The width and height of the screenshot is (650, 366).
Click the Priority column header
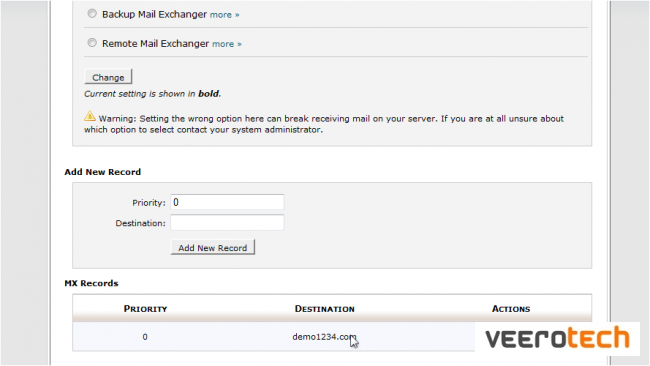pos(145,309)
